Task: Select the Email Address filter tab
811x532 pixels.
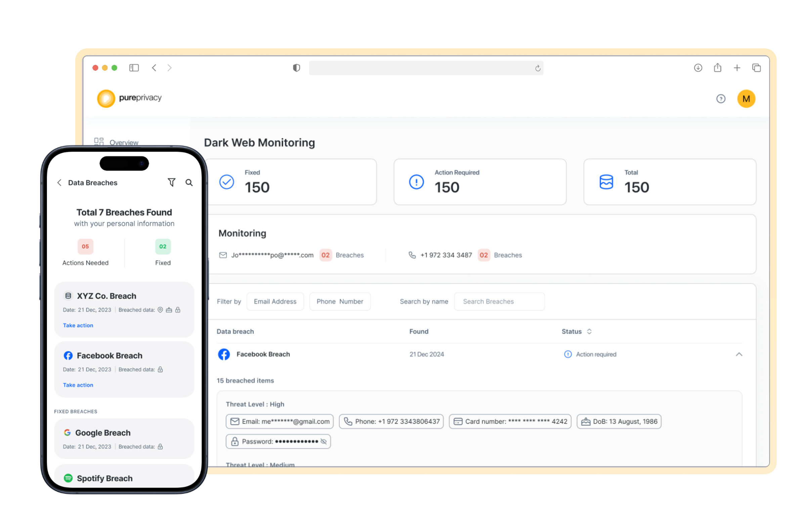Action: coord(275,302)
